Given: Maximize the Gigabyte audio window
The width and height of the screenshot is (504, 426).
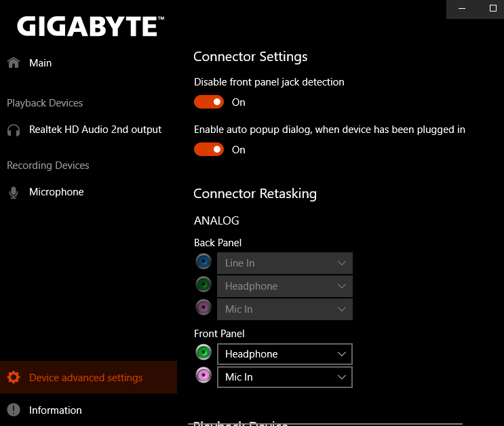Looking at the screenshot, I should tap(492, 8).
